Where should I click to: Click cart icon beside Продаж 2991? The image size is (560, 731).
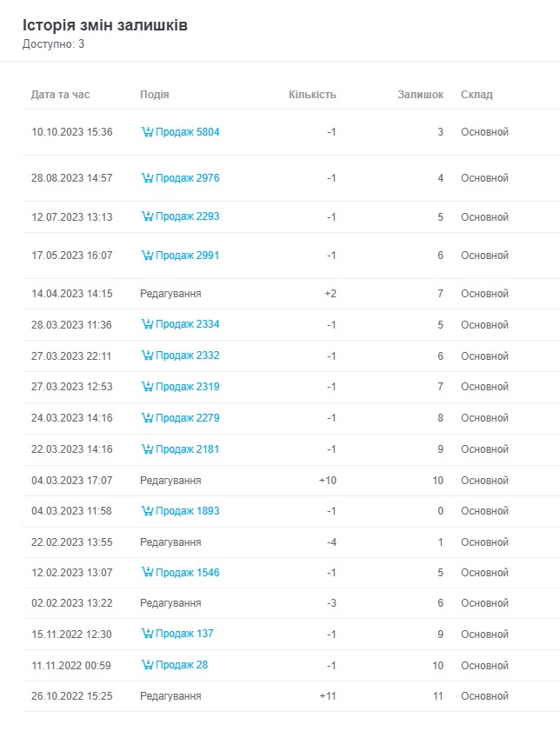point(147,256)
